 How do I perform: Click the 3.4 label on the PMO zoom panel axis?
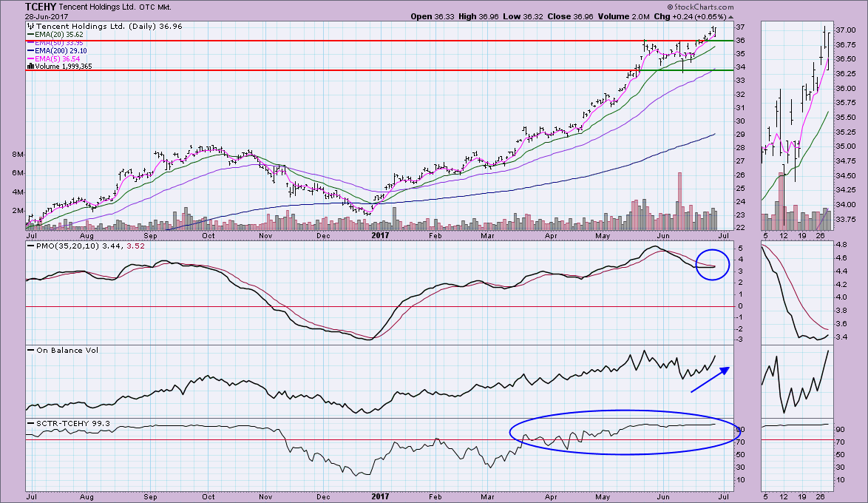[841, 337]
